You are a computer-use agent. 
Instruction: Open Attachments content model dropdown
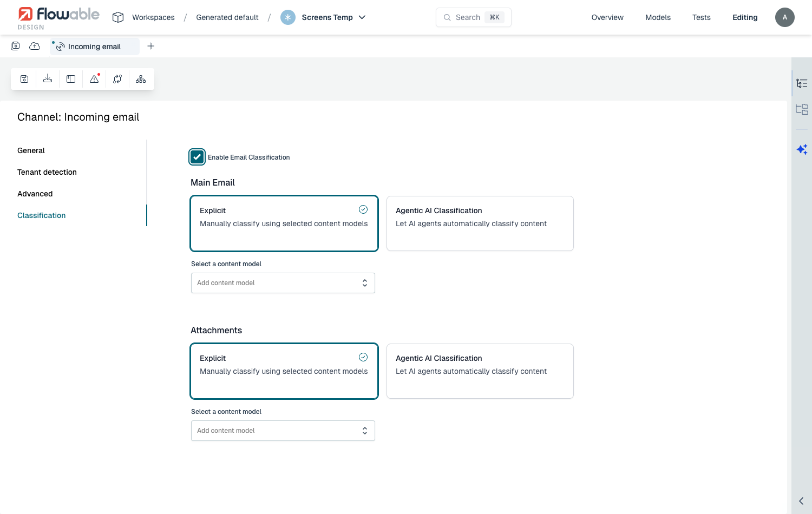click(x=283, y=431)
